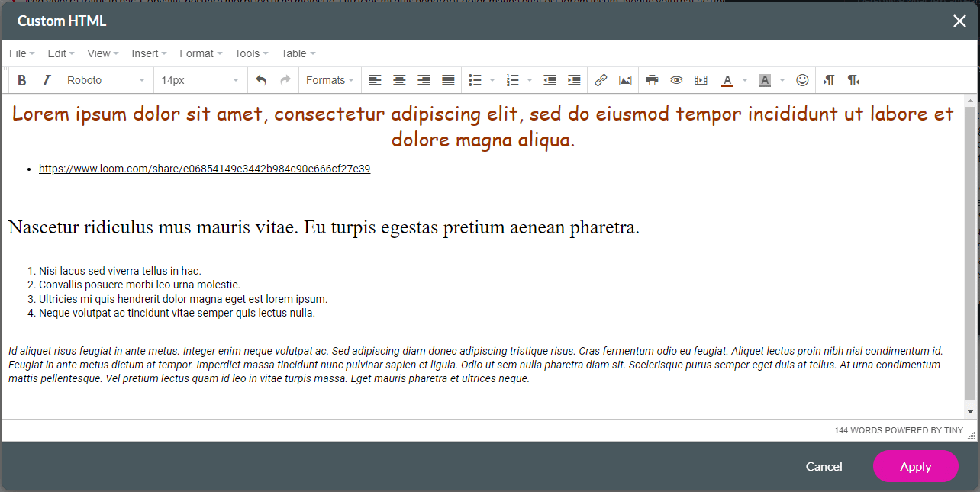The width and height of the screenshot is (980, 492).
Task: Click the increase indent icon
Action: (x=574, y=80)
